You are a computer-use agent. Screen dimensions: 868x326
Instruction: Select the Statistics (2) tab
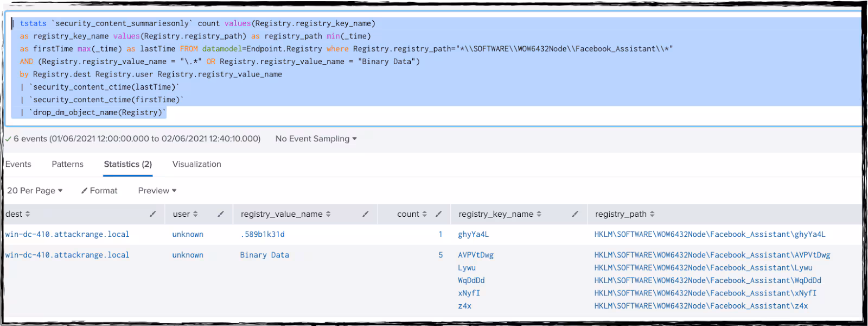pyautogui.click(x=128, y=164)
